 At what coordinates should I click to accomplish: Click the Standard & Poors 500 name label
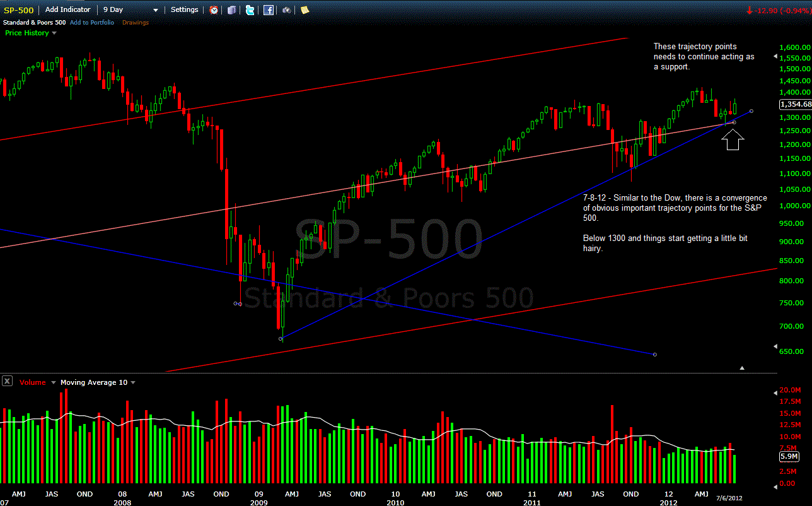click(34, 23)
